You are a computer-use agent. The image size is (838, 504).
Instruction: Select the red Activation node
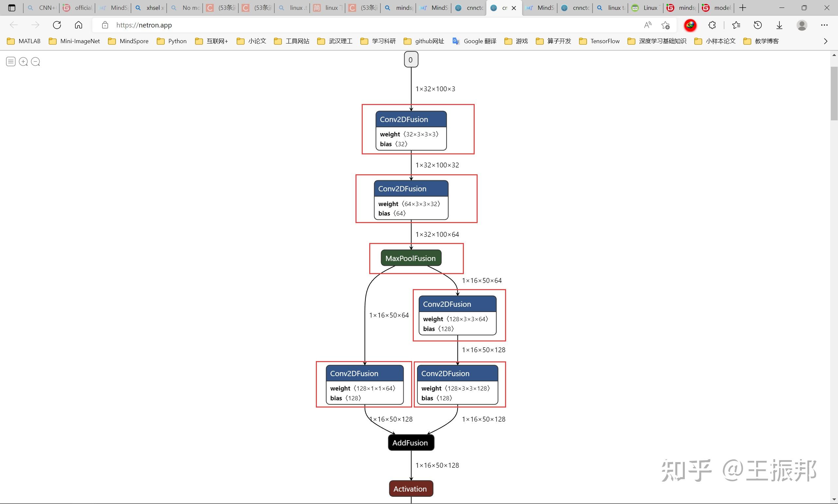coord(410,489)
